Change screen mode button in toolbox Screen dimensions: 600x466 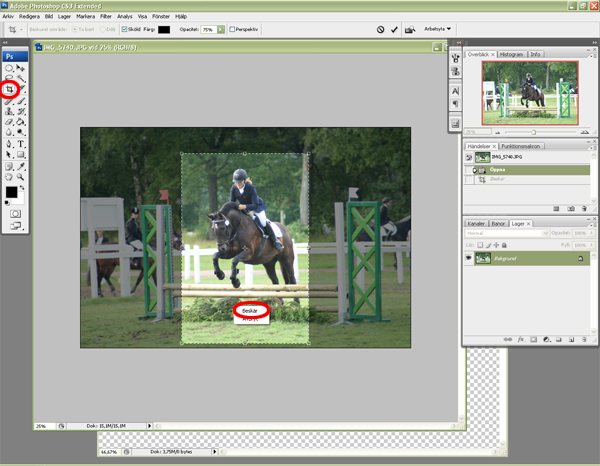click(15, 226)
